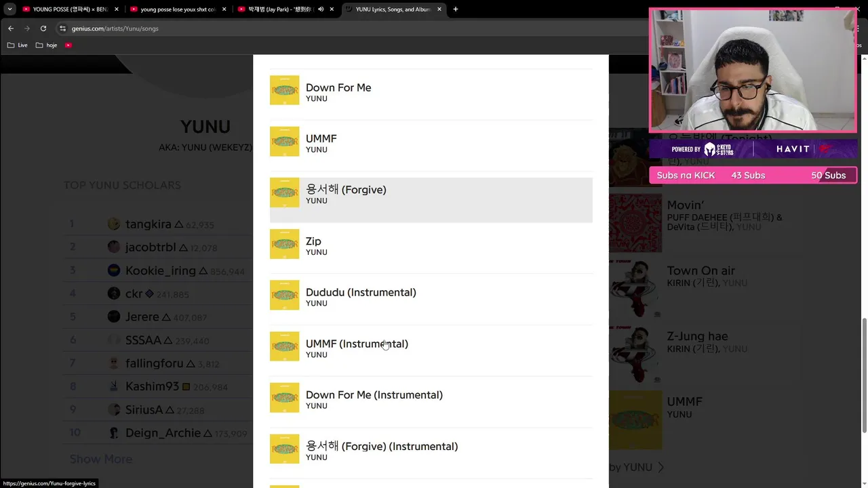Close the young posse lose youx shxt tab

point(224,9)
